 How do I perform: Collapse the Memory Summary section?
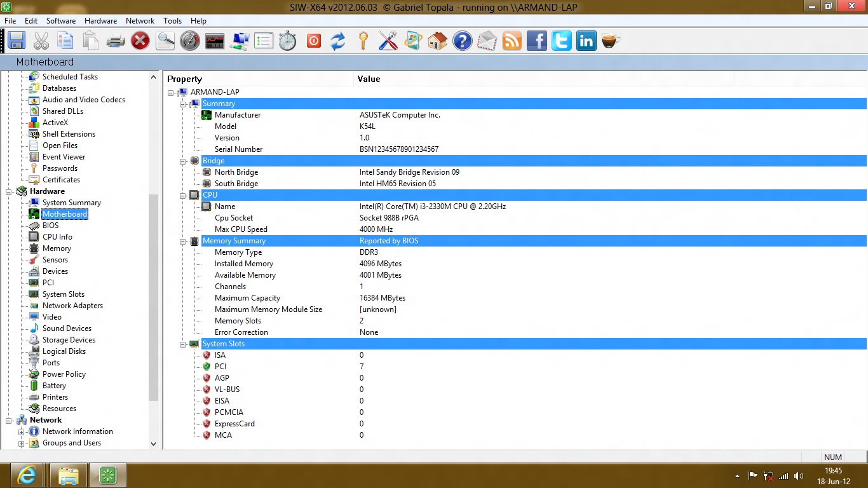[182, 241]
